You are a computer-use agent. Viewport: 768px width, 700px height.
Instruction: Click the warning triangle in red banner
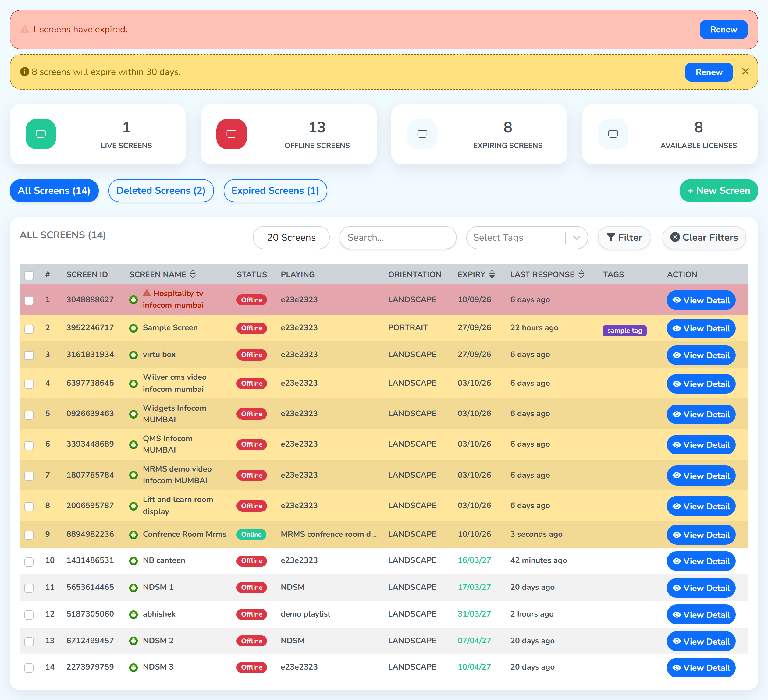tap(24, 29)
